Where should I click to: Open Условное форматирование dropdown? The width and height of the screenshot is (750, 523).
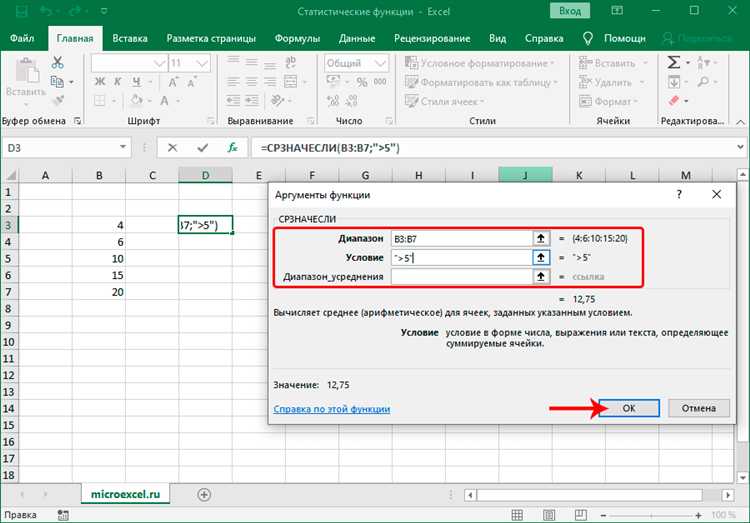pyautogui.click(x=479, y=63)
